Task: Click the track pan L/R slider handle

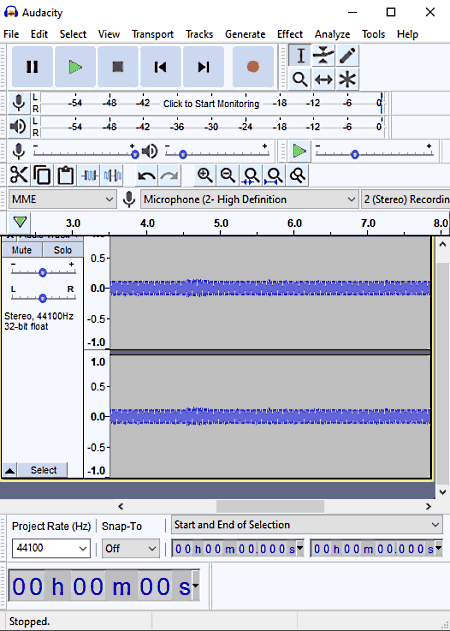Action: point(43,298)
